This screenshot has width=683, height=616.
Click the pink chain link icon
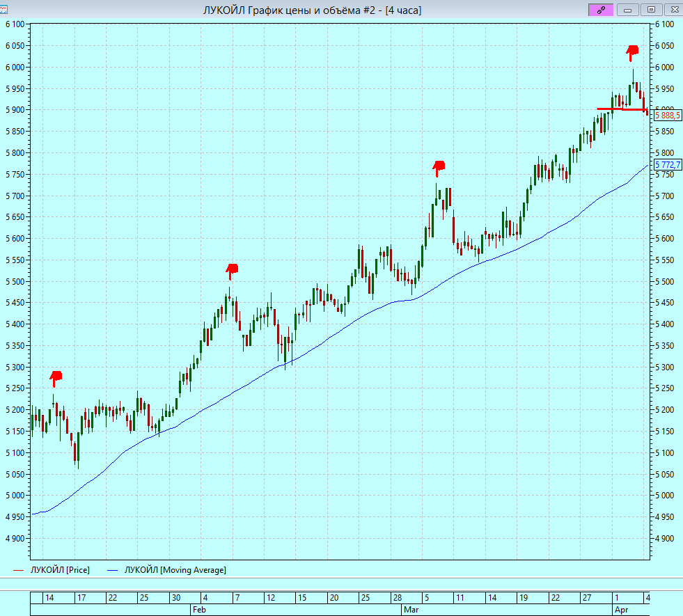(601, 10)
